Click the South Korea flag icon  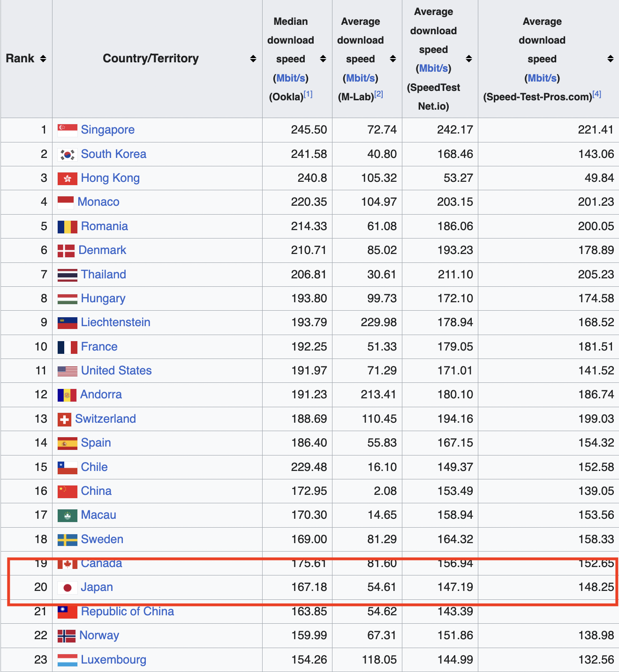click(67, 154)
